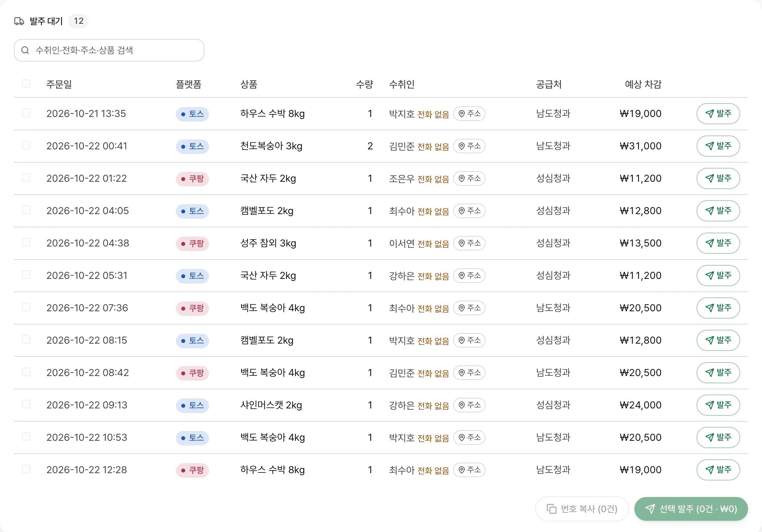Image resolution: width=762 pixels, height=532 pixels.
Task: Tick checkbox for 샤인머스캣 2kg order
Action: [x=26, y=404]
